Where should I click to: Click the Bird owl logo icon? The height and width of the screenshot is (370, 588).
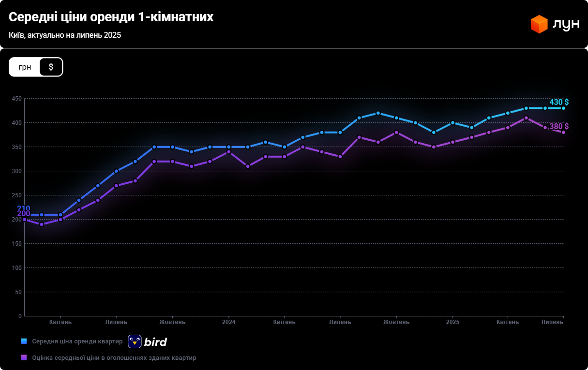point(135,341)
